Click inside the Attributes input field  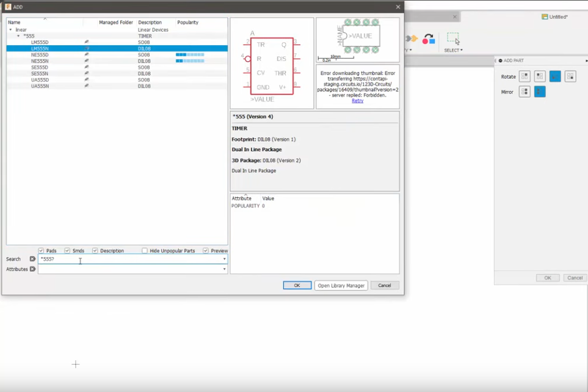[122, 268]
